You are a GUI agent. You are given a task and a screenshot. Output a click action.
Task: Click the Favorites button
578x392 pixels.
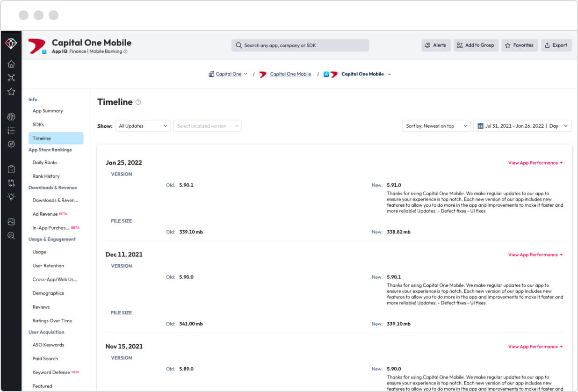(520, 45)
